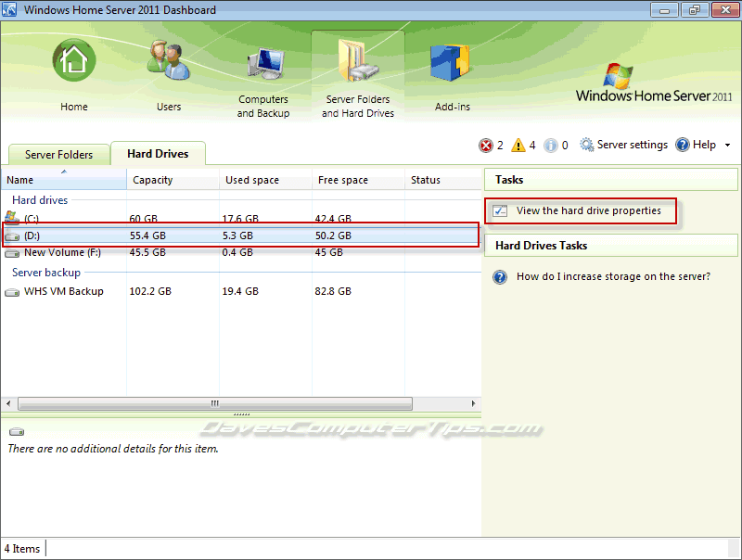Click the horizontal scrollbar thumb
This screenshot has height=560, width=742.
tap(215, 403)
